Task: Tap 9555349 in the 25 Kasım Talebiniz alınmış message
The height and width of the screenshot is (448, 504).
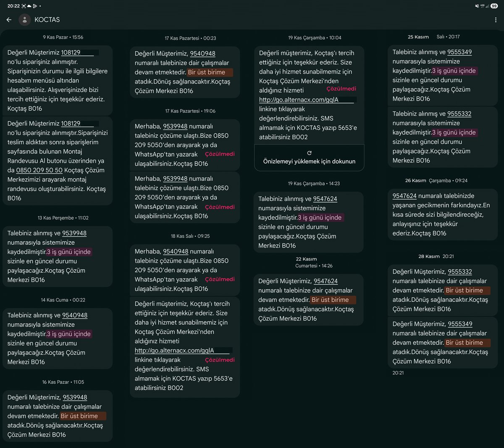Action: pos(459,52)
